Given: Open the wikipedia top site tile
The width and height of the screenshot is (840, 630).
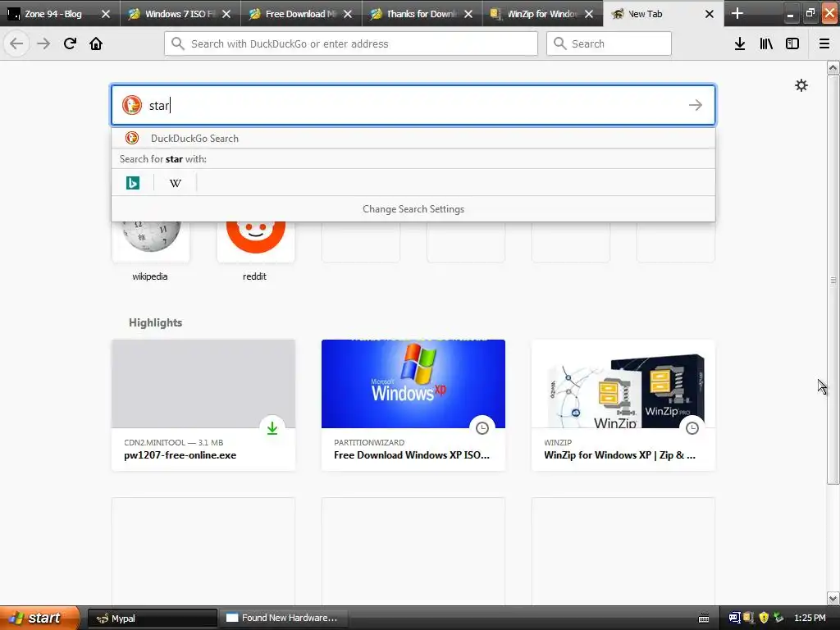Looking at the screenshot, I should (151, 242).
